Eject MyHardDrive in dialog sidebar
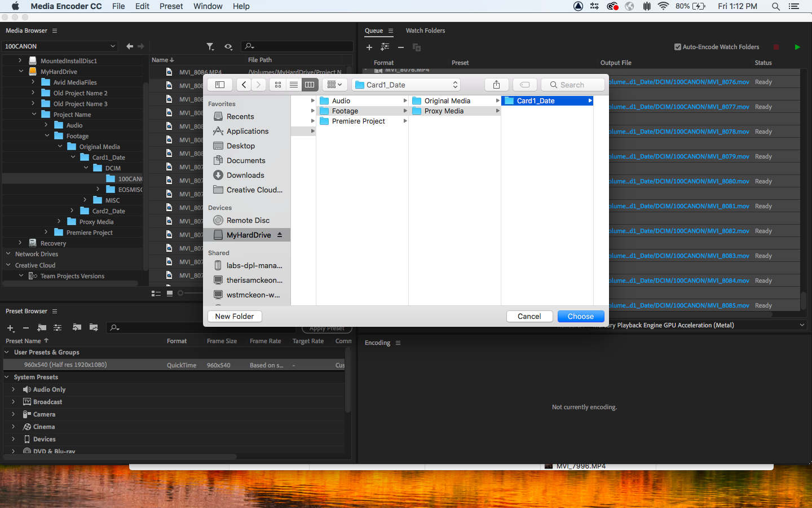812x508 pixels. pyautogui.click(x=280, y=235)
